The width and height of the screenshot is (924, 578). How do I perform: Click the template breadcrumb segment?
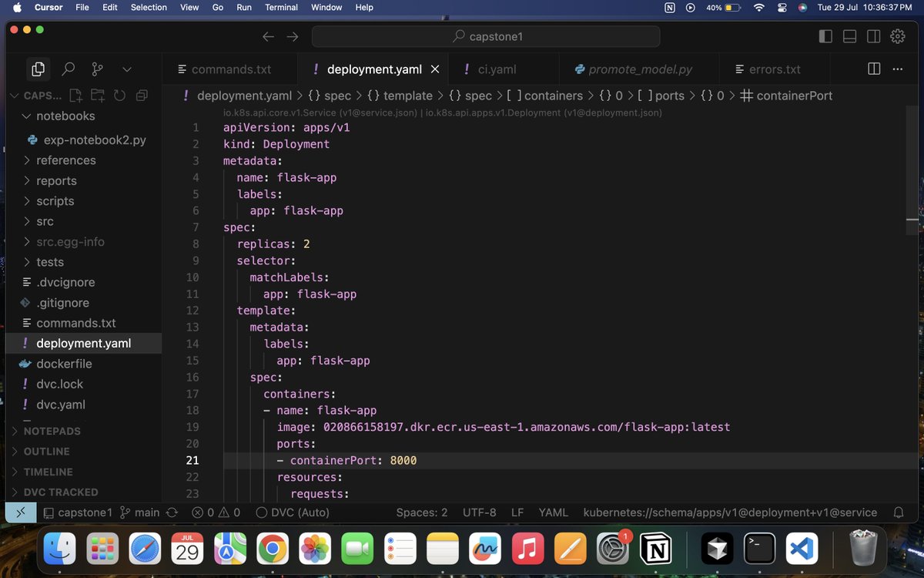[400, 96]
